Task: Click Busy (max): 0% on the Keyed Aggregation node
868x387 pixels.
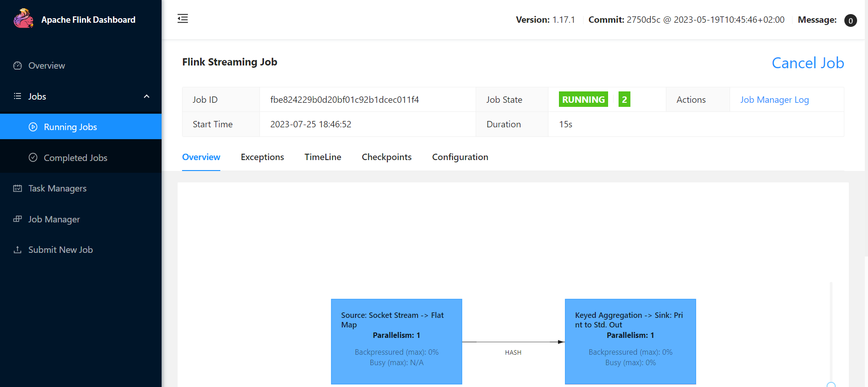Action: [630, 362]
